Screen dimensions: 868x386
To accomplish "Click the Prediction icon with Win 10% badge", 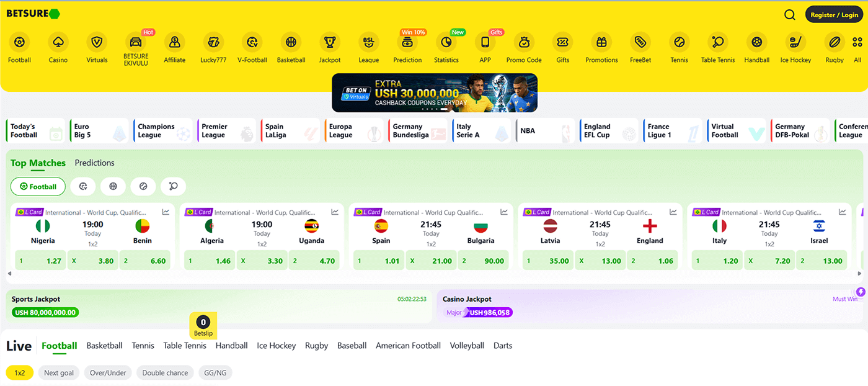I will (407, 43).
